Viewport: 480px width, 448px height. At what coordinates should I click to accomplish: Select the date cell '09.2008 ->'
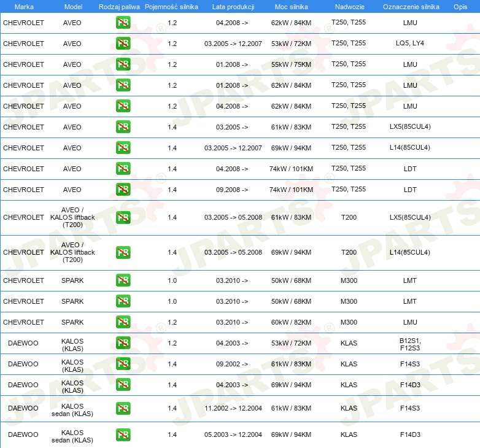[x=232, y=190]
